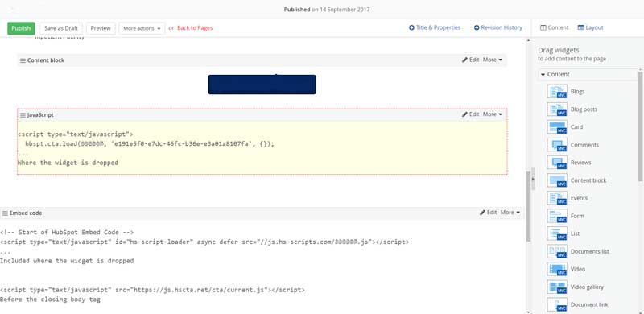Pick the Video gallery widget icon

point(557,287)
